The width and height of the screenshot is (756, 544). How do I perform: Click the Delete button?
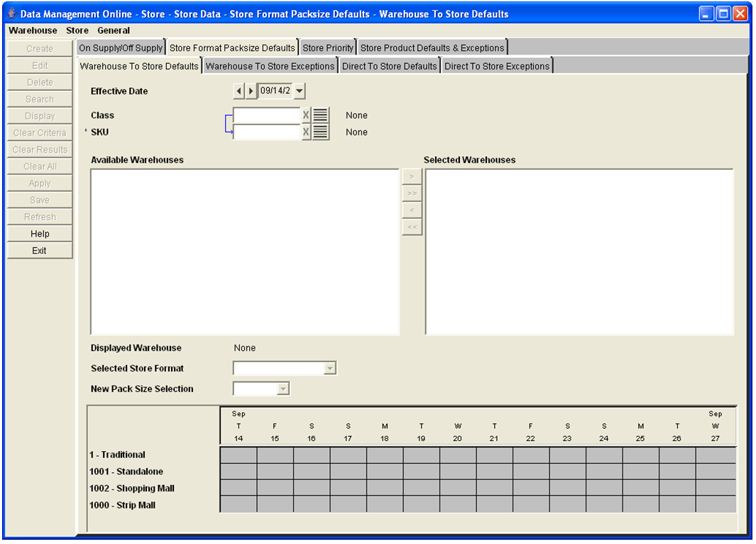pos(40,82)
